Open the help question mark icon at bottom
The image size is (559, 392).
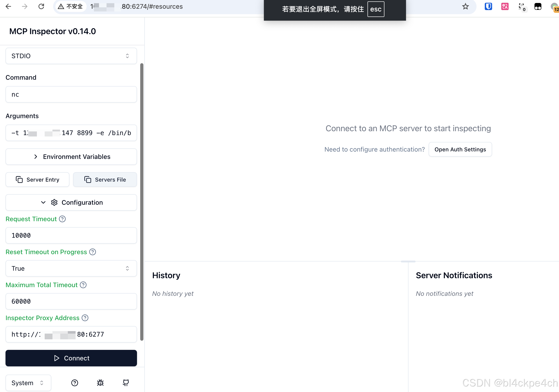point(74,383)
